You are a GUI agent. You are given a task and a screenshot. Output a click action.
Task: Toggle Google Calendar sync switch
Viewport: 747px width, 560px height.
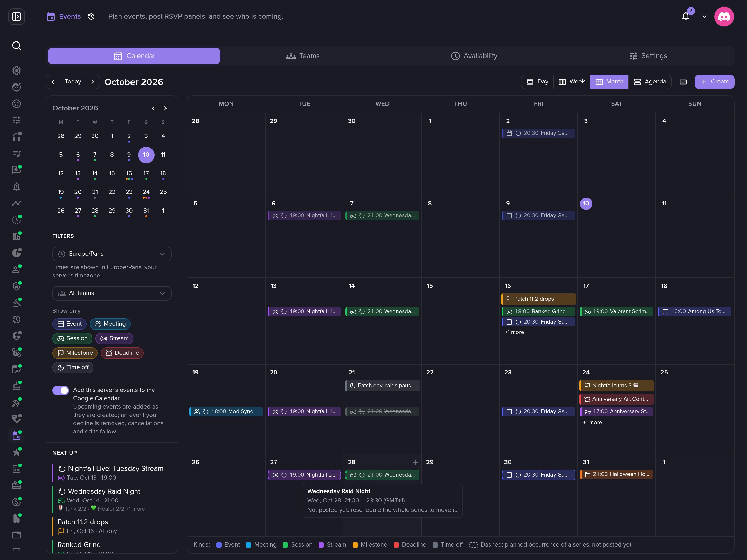point(60,390)
